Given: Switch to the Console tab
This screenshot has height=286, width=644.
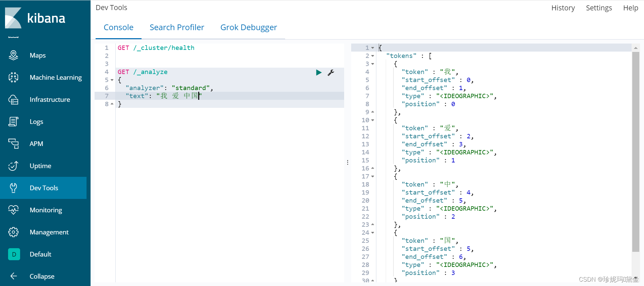Looking at the screenshot, I should (x=118, y=27).
